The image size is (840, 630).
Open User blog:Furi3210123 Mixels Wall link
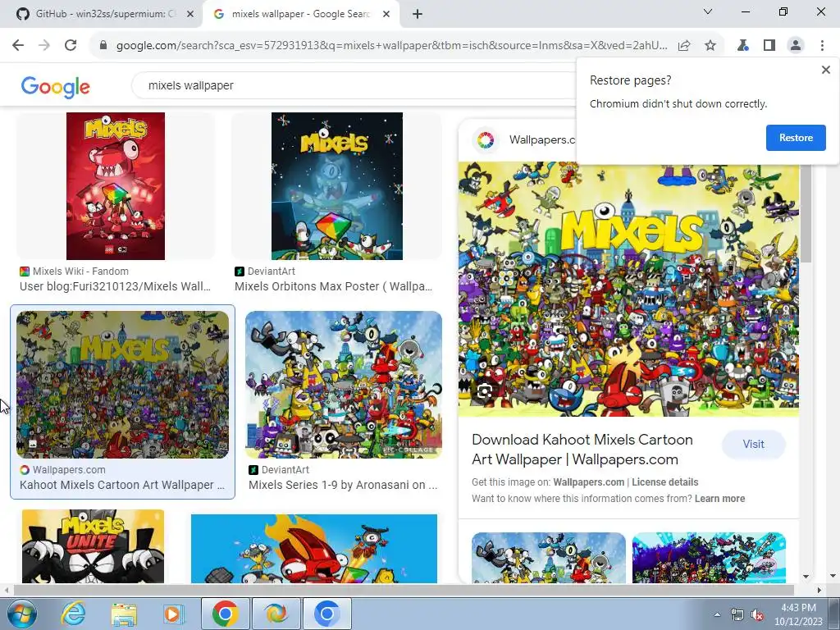click(115, 286)
